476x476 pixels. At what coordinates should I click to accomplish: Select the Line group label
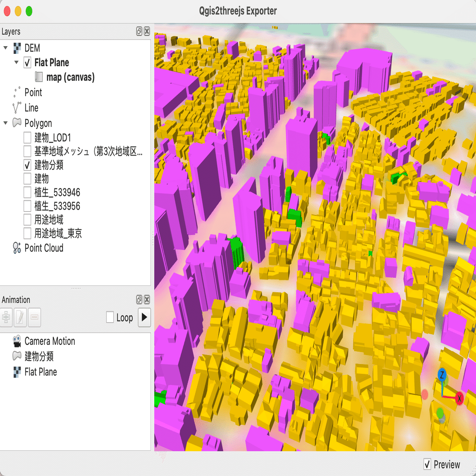click(31, 108)
